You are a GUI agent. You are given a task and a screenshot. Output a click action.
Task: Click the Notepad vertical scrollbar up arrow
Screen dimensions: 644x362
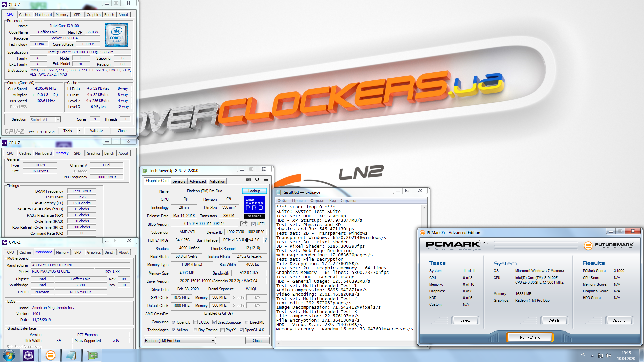coord(424,208)
